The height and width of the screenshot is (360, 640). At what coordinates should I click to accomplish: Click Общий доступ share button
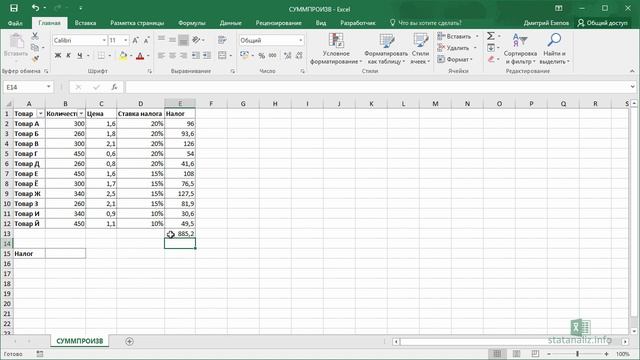pyautogui.click(x=602, y=23)
